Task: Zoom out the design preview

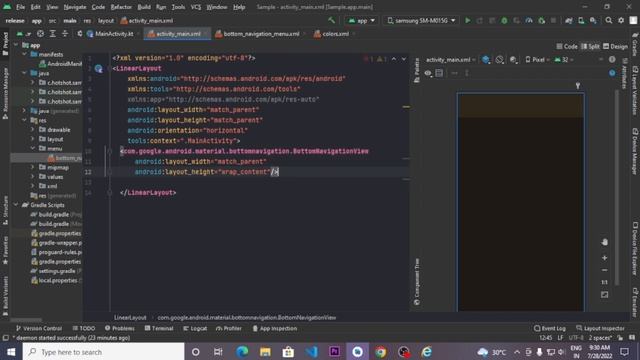Action: [x=604, y=270]
